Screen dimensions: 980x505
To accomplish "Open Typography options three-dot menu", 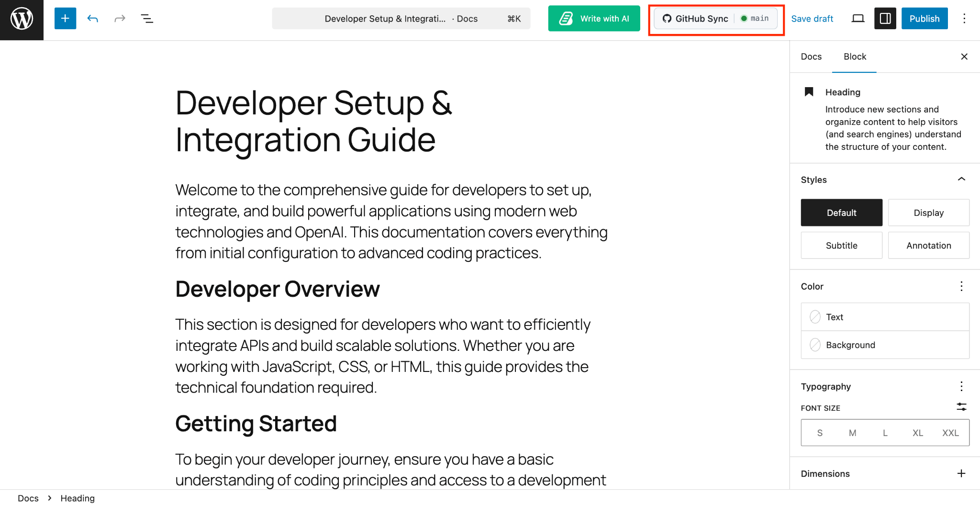I will click(x=961, y=386).
